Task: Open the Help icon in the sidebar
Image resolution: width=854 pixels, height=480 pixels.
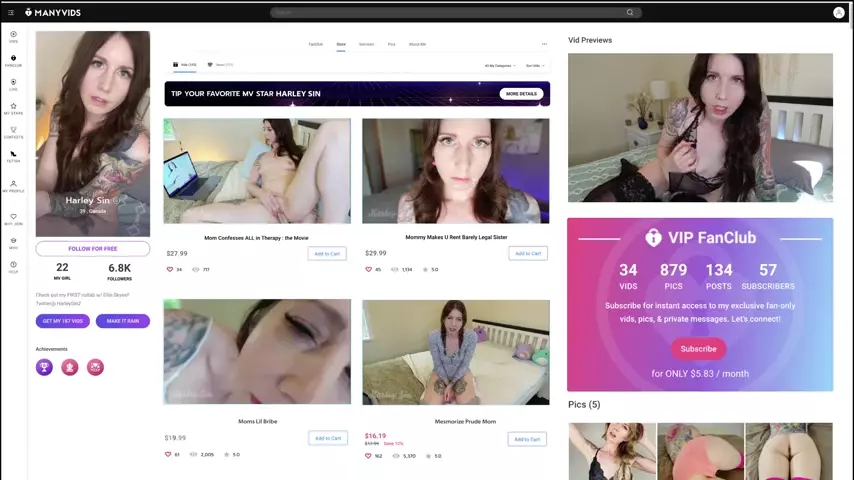Action: [13, 267]
